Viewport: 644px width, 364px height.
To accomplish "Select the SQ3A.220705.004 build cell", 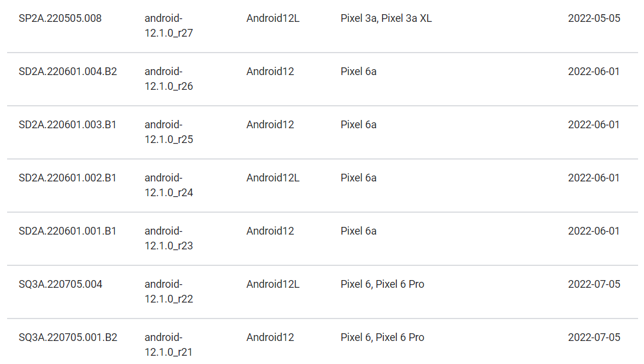I will [61, 284].
